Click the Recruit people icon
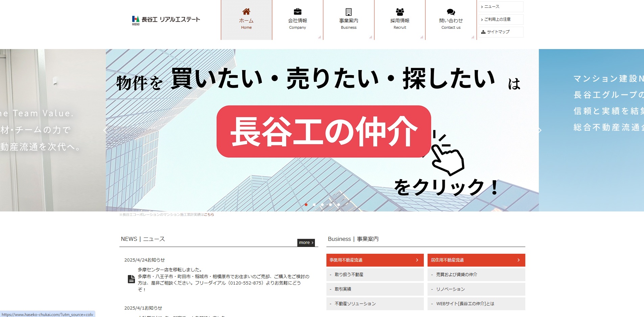Viewport: 644px width, 317px height. [x=400, y=12]
